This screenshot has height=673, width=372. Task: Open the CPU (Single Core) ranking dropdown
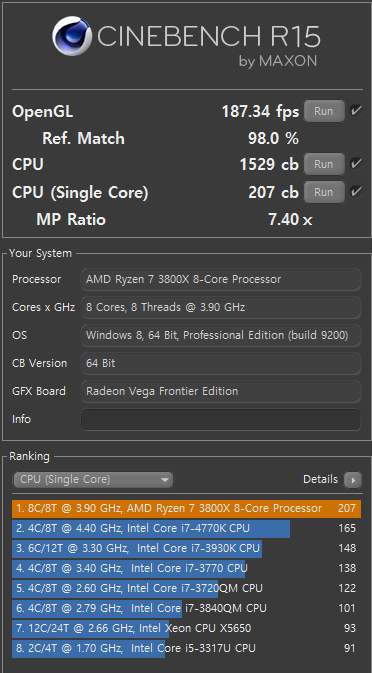click(x=93, y=480)
